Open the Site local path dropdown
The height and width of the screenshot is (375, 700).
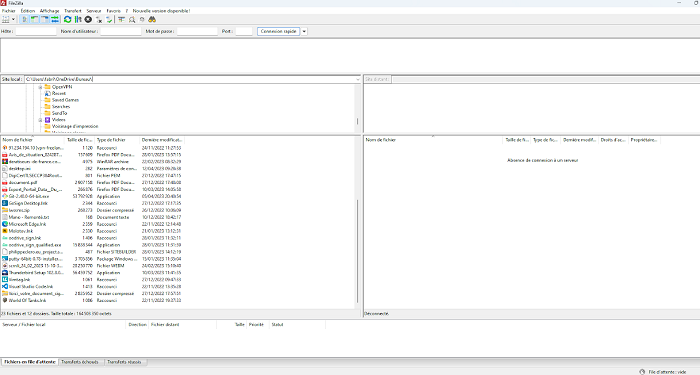tap(358, 79)
